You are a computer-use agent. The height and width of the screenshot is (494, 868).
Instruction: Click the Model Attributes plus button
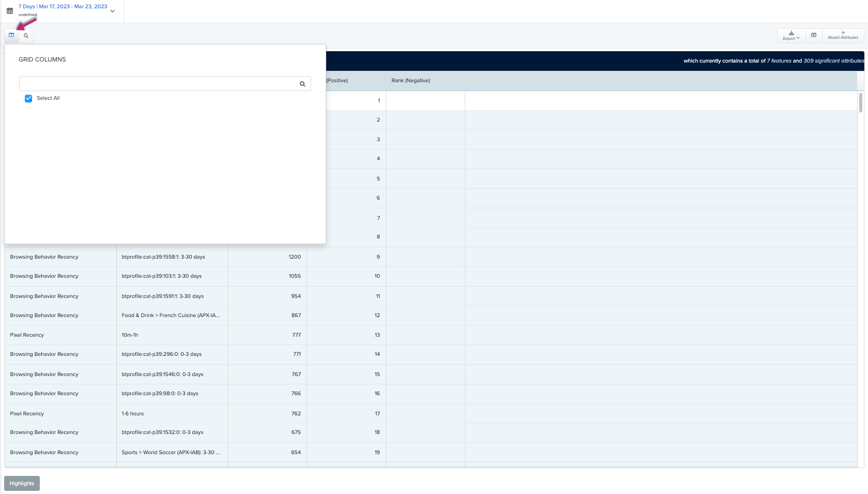click(843, 35)
